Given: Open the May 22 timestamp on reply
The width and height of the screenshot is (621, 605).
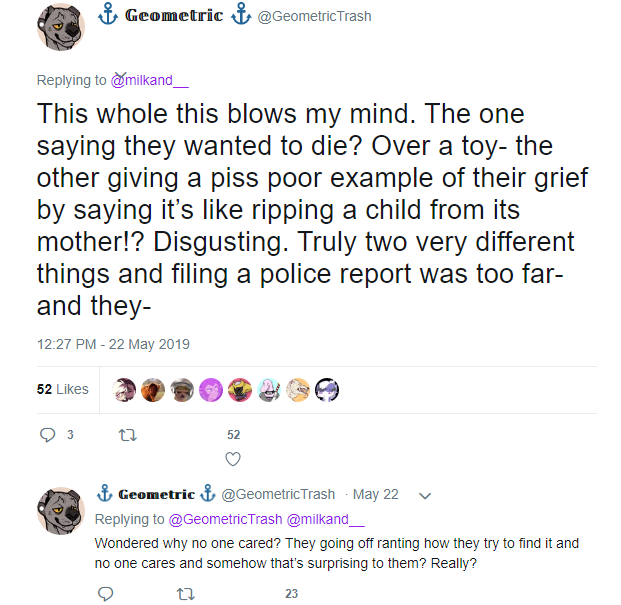Looking at the screenshot, I should coord(375,494).
